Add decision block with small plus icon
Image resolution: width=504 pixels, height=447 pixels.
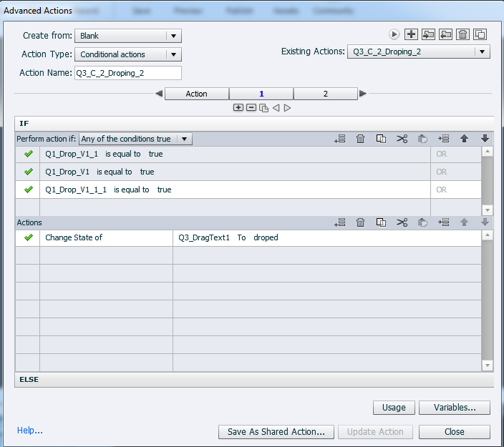point(238,108)
